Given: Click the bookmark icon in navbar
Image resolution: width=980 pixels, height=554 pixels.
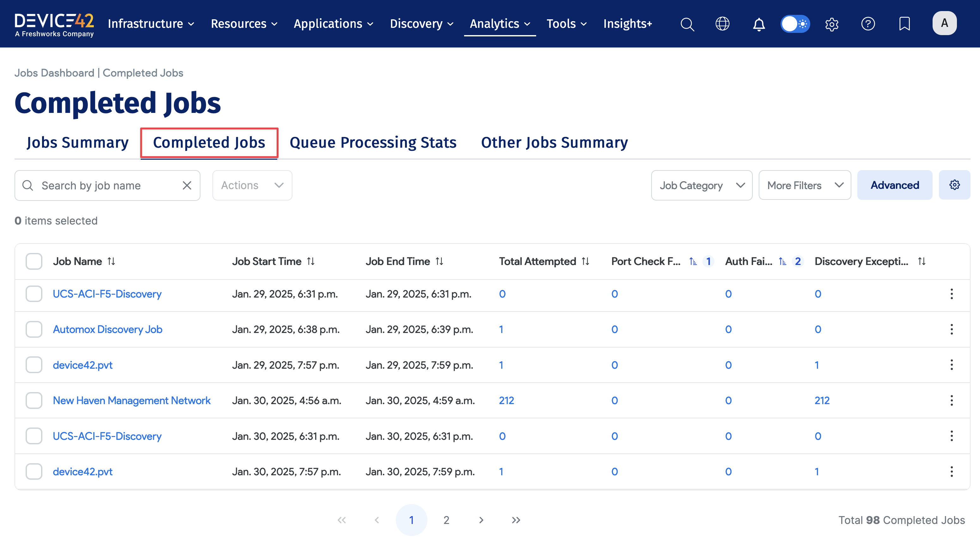Looking at the screenshot, I should click(904, 24).
